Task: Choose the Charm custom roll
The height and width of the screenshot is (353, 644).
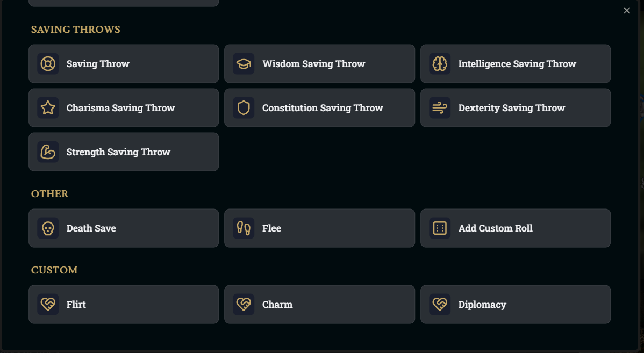Action: pos(319,305)
